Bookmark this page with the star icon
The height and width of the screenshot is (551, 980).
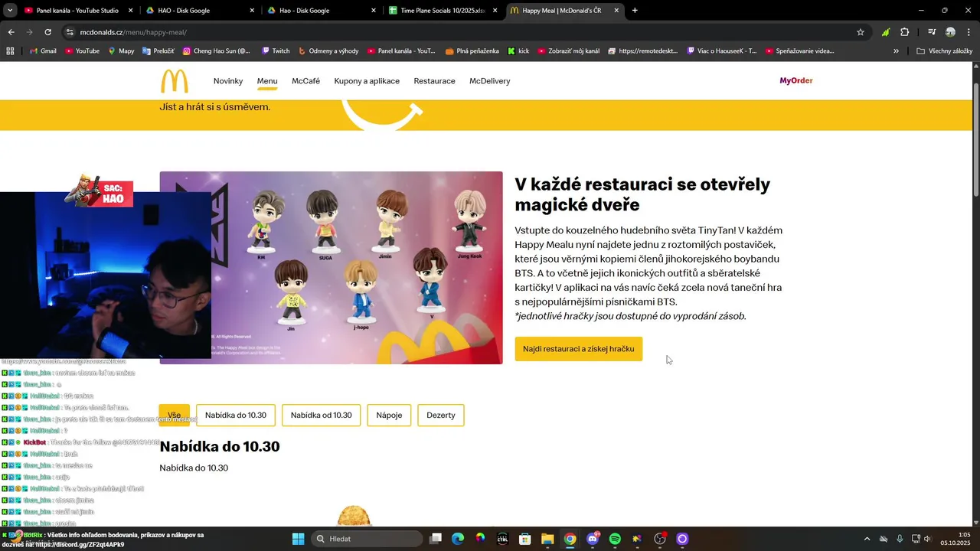pyautogui.click(x=861, y=32)
